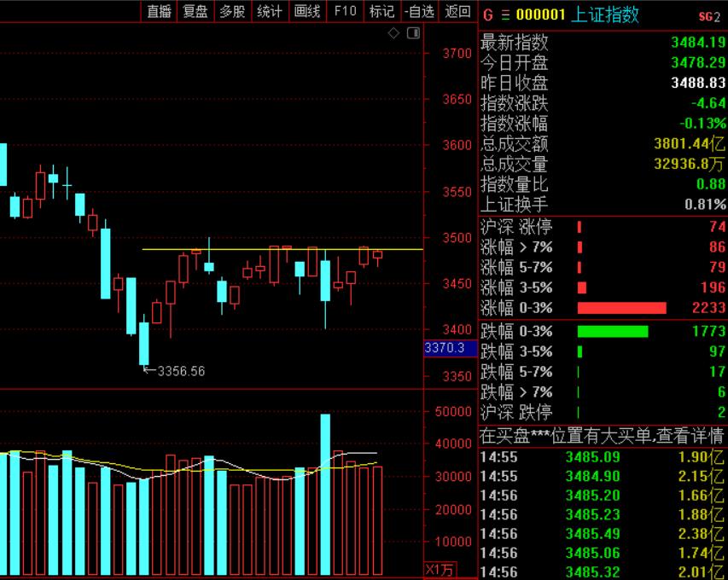The image size is (728, 580).
Task: Click the red G icon in header
Action: click(487, 15)
